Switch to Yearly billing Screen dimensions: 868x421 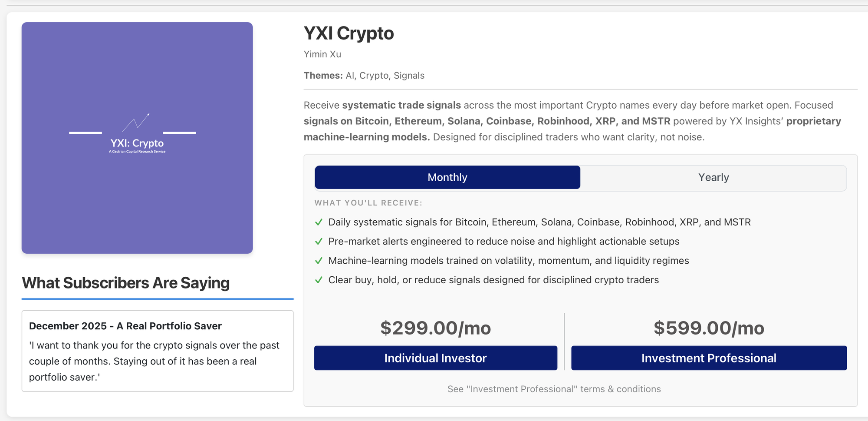713,177
